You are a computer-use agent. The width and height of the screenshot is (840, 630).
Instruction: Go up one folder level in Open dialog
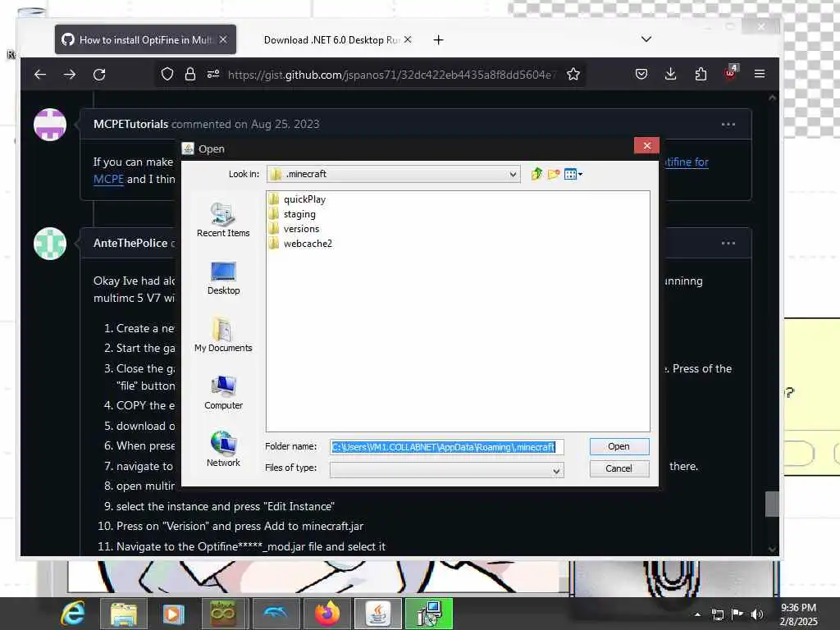point(536,174)
